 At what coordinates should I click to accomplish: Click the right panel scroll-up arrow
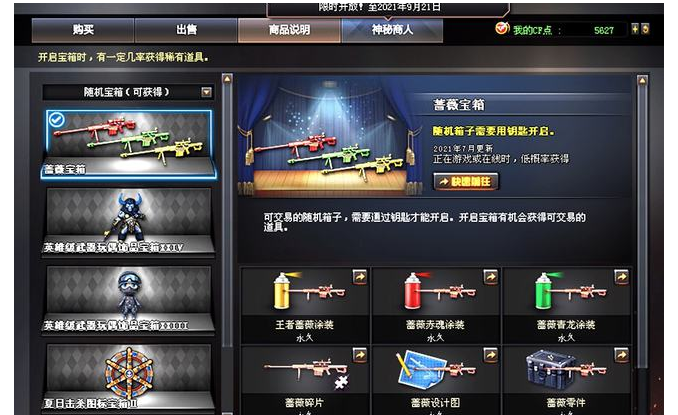642,80
